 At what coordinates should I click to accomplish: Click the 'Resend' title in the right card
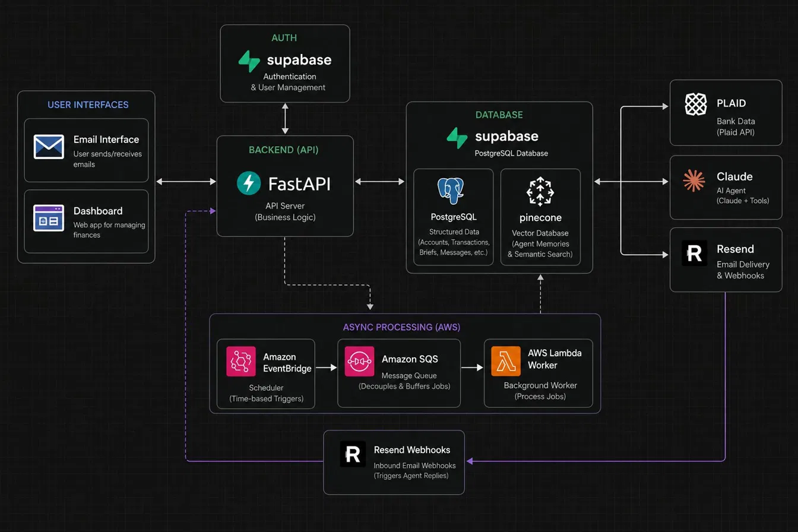pos(735,249)
